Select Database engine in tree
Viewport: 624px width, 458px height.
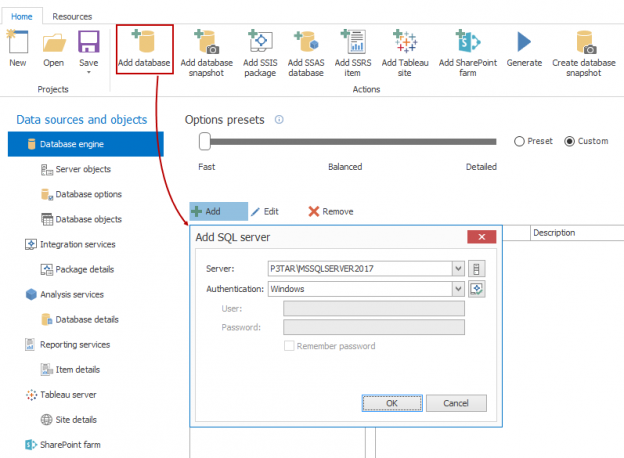(x=86, y=144)
